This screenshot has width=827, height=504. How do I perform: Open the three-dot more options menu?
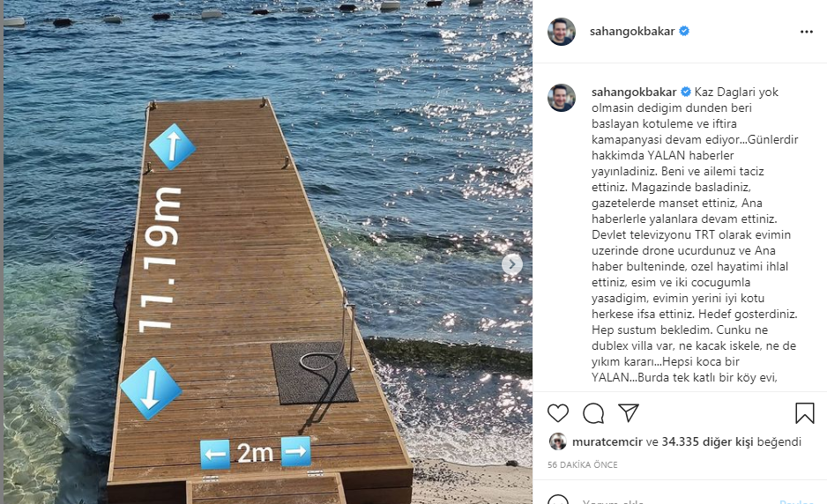click(x=807, y=32)
